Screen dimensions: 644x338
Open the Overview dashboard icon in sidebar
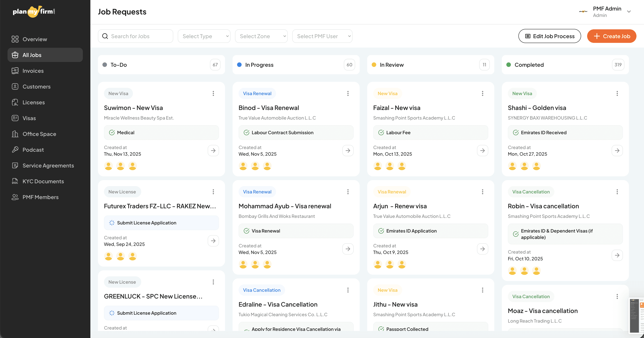pyautogui.click(x=15, y=39)
